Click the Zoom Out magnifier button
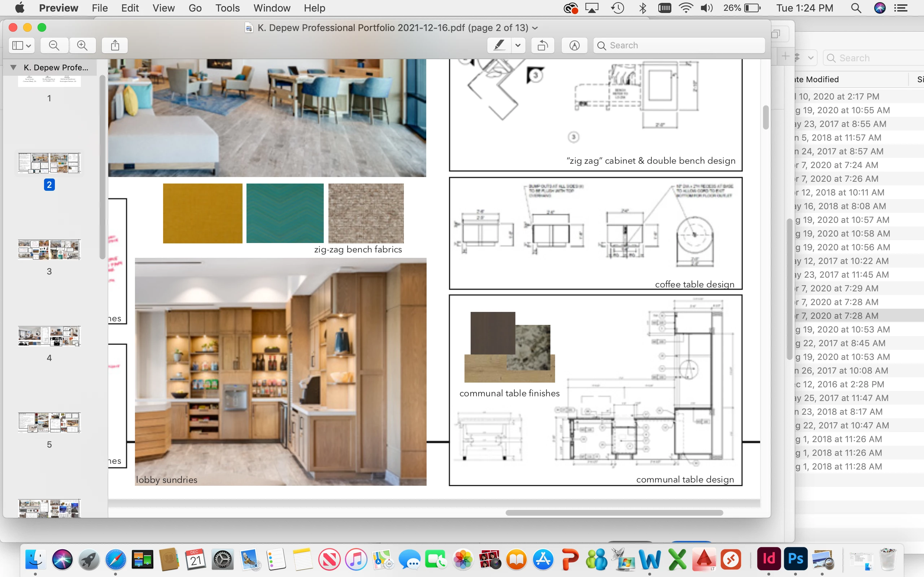Image resolution: width=924 pixels, height=577 pixels. (x=54, y=45)
